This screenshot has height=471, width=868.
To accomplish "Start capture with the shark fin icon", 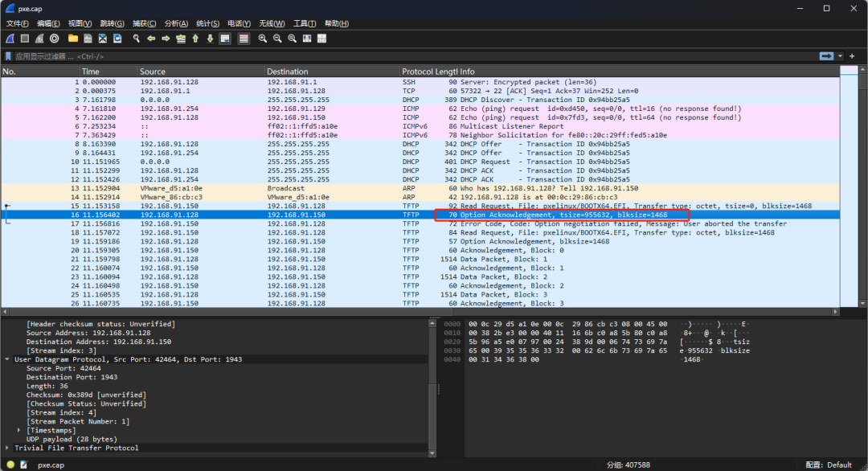I will [10, 39].
